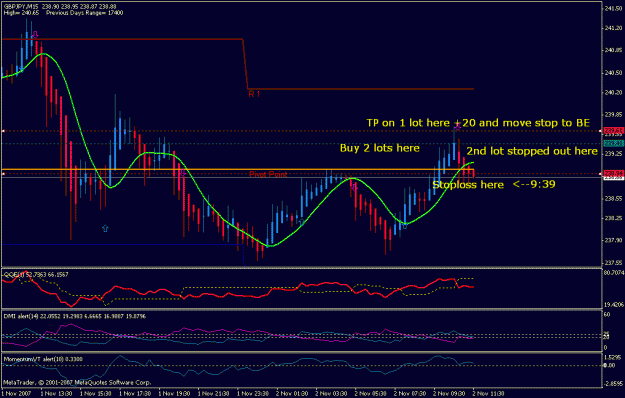
Task: Click the '2 Nov 09:30' time label
Action: point(449,394)
